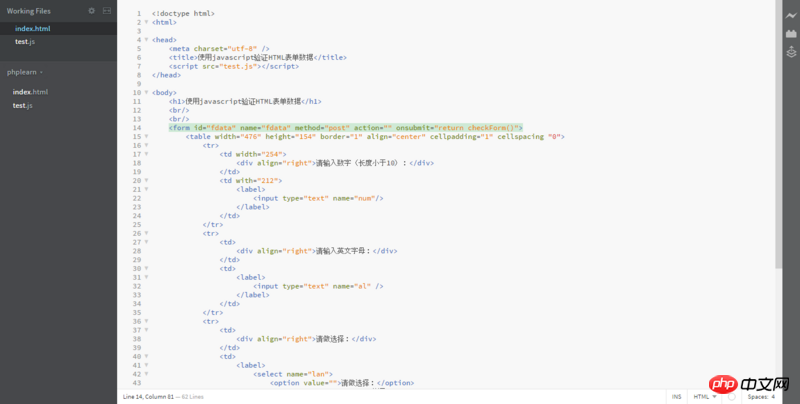Open test.js in phplearn project tree

[22, 105]
